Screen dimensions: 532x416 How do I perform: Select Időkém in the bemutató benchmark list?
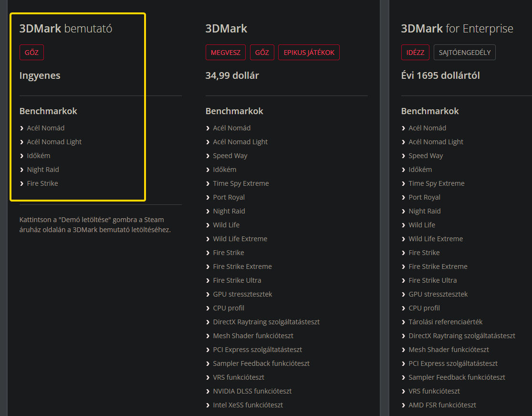coord(39,156)
